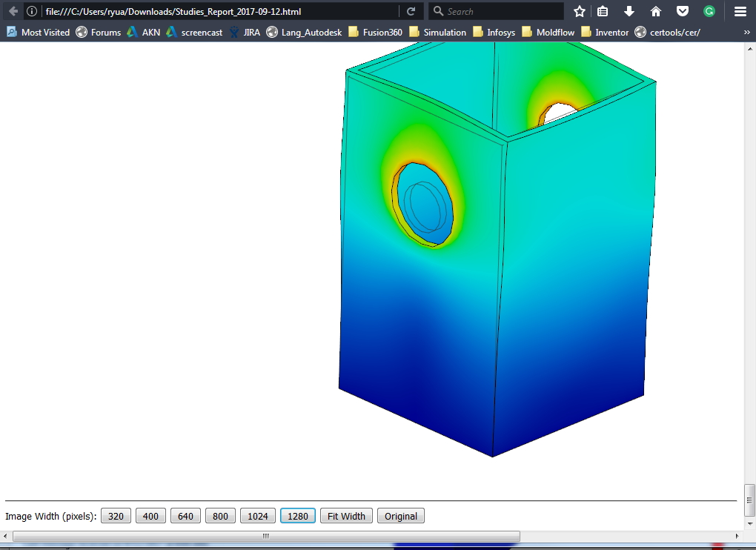Open the hamburger menu
The width and height of the screenshot is (756, 550).
pos(740,11)
